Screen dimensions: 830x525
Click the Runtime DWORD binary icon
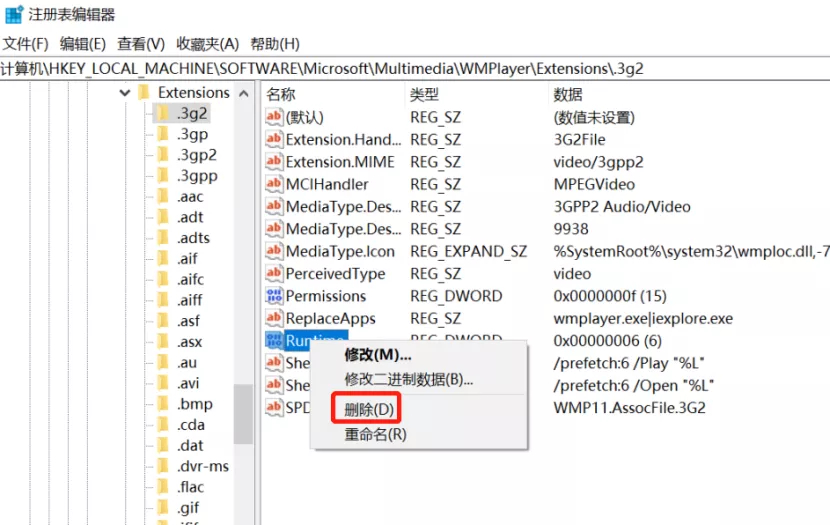(274, 341)
